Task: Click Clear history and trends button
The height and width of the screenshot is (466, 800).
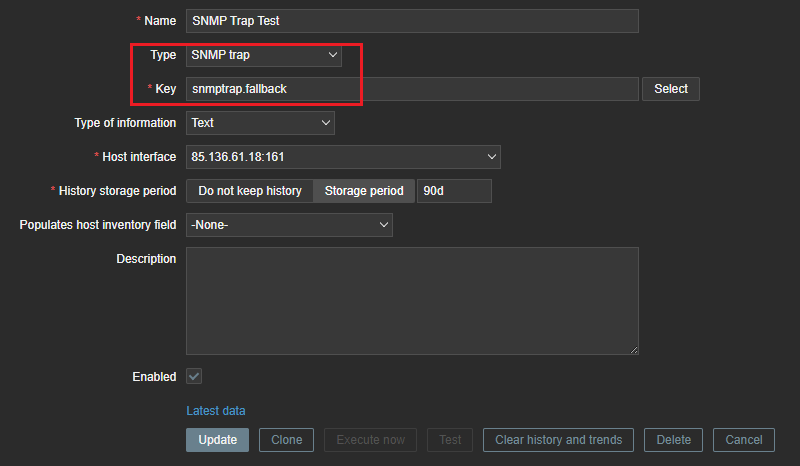Action: pyautogui.click(x=558, y=440)
